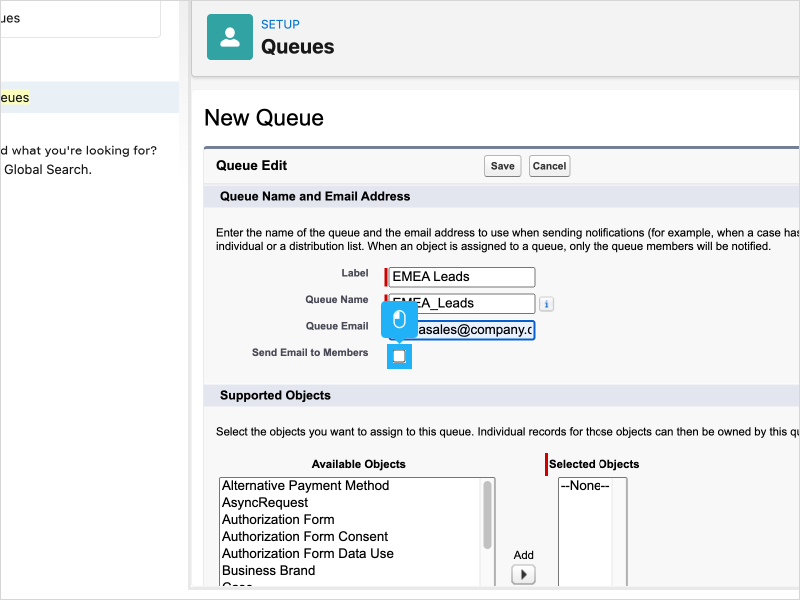Cancel the queue edit
The image size is (800, 600).
coord(549,166)
